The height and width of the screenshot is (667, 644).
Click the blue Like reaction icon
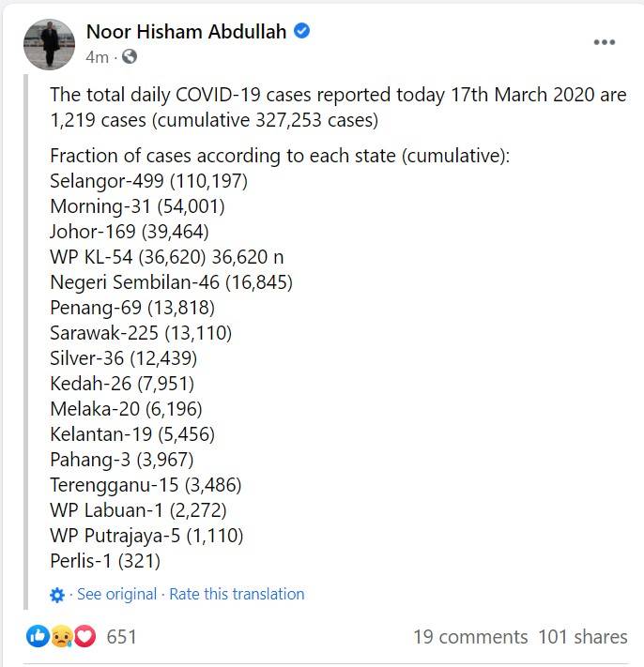pos(38,636)
